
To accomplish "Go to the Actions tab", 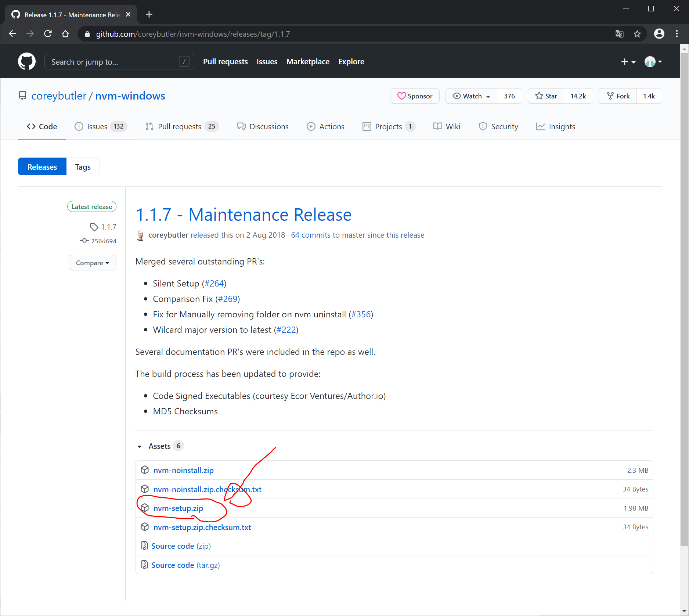I will [x=325, y=126].
